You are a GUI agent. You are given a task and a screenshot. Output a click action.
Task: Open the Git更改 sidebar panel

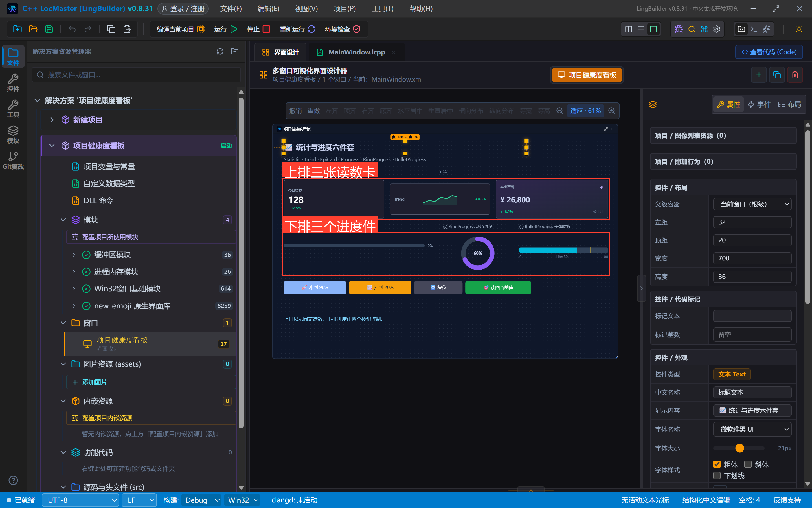point(13,160)
